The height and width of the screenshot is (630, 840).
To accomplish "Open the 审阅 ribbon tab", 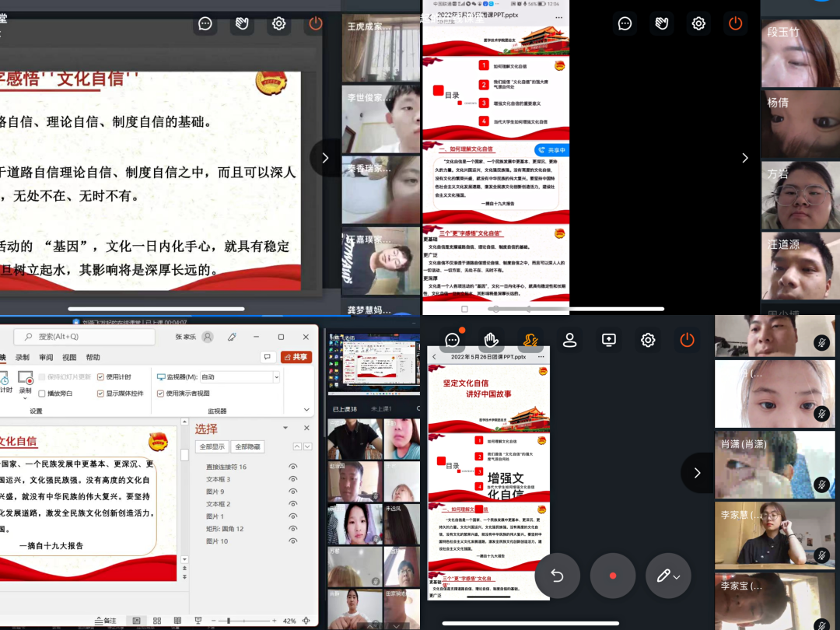I will click(46, 358).
